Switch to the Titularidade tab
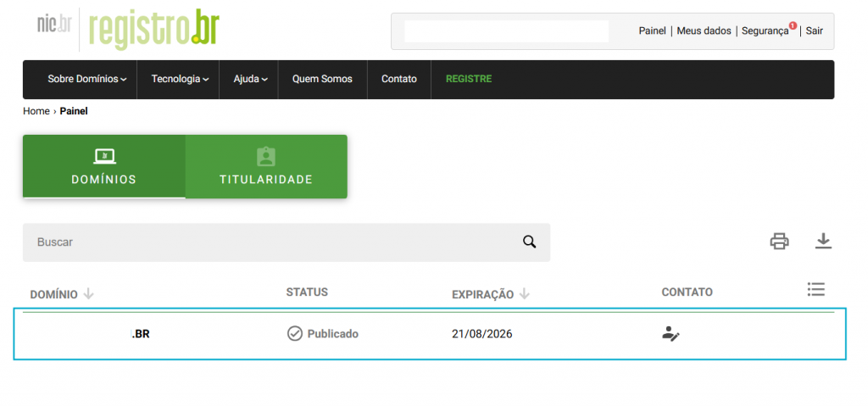This screenshot has height=406, width=868. click(x=266, y=167)
